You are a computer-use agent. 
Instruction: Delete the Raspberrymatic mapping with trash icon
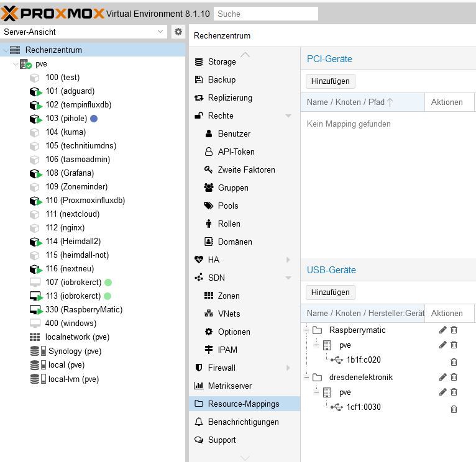click(454, 330)
